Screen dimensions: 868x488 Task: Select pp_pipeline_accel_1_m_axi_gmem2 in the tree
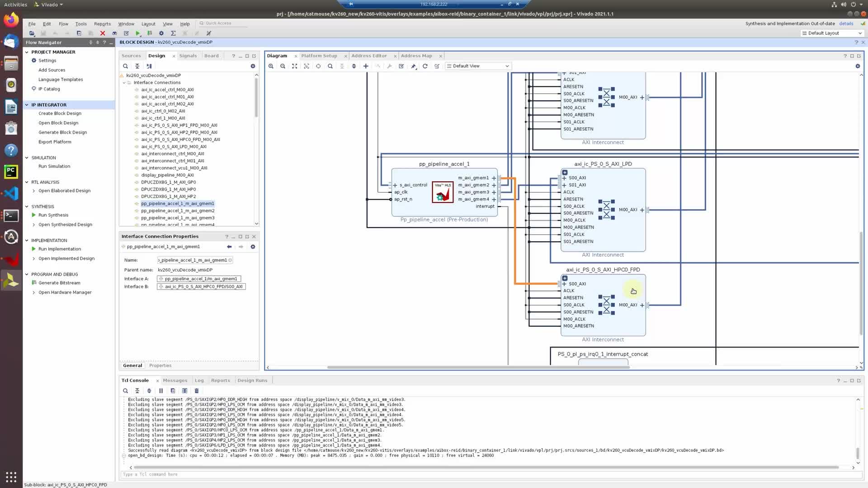coord(178,211)
